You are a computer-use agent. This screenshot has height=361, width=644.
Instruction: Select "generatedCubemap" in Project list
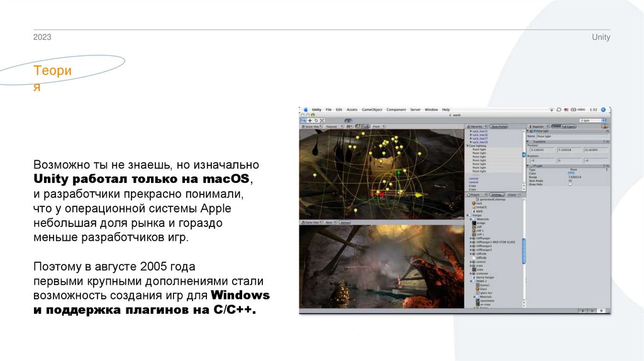(492, 199)
